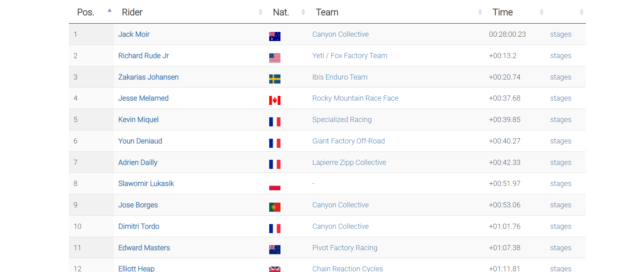Open Youn Deniaud's rider page

click(140, 141)
